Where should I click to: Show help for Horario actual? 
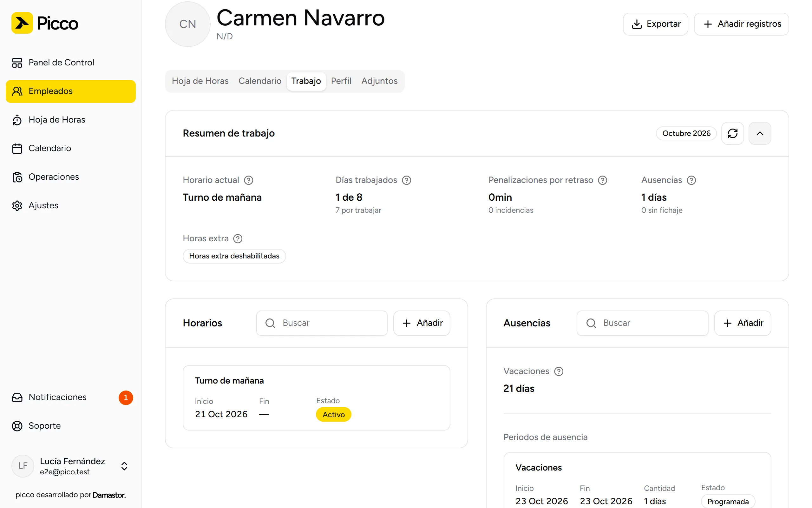[x=248, y=180]
